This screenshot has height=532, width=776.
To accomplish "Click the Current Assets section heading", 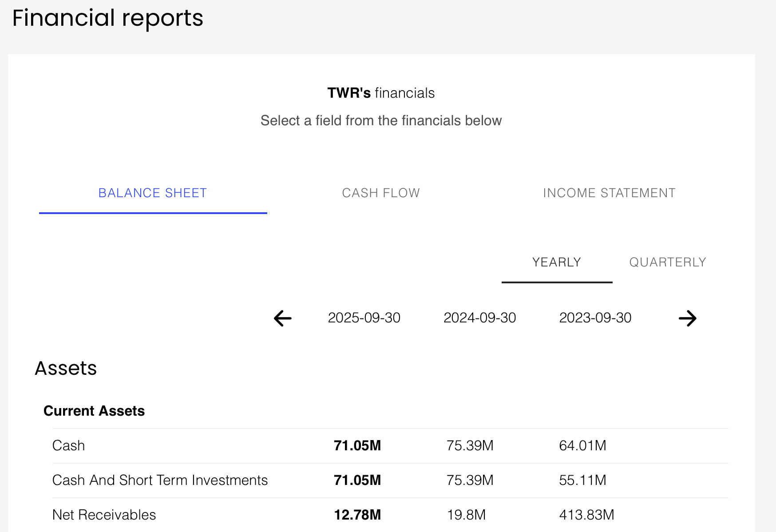I will tap(94, 411).
